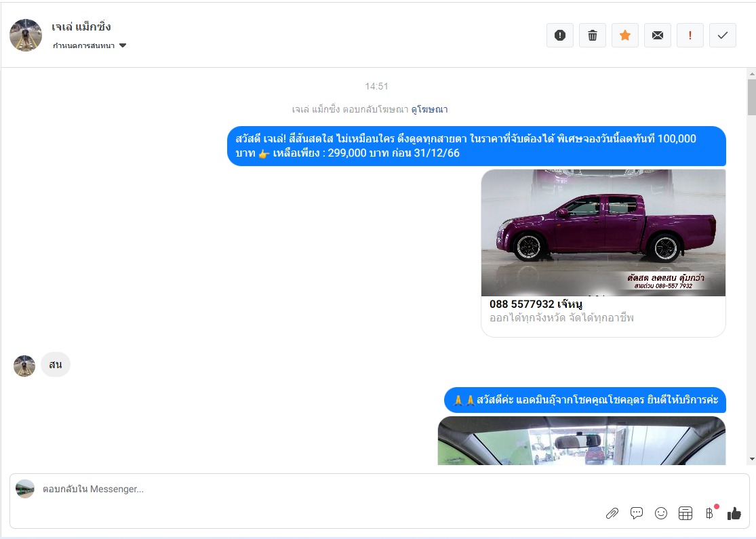This screenshot has height=539, width=756.
Task: Open the car interior photo
Action: point(582,441)
